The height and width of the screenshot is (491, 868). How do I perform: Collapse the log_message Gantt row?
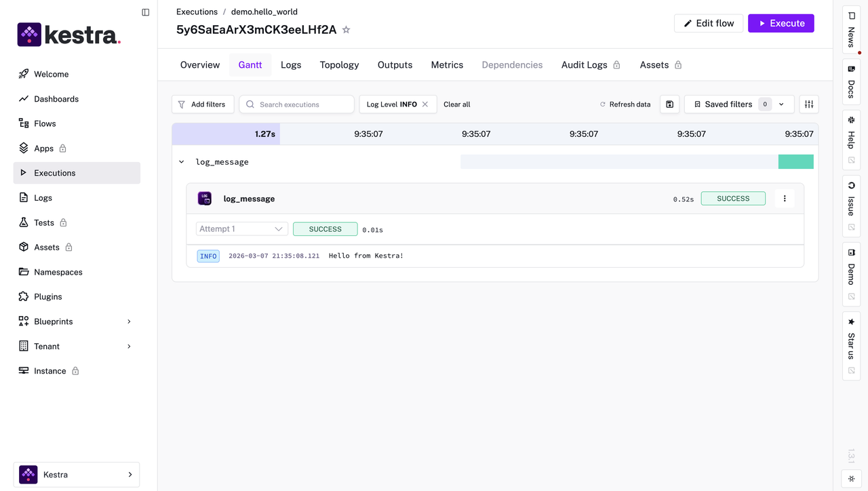[x=181, y=161]
